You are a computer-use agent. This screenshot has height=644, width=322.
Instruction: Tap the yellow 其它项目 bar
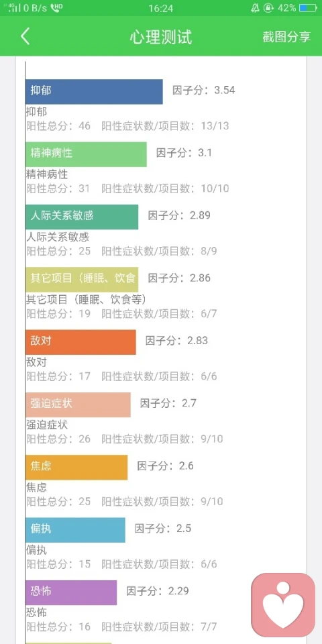pos(82,279)
